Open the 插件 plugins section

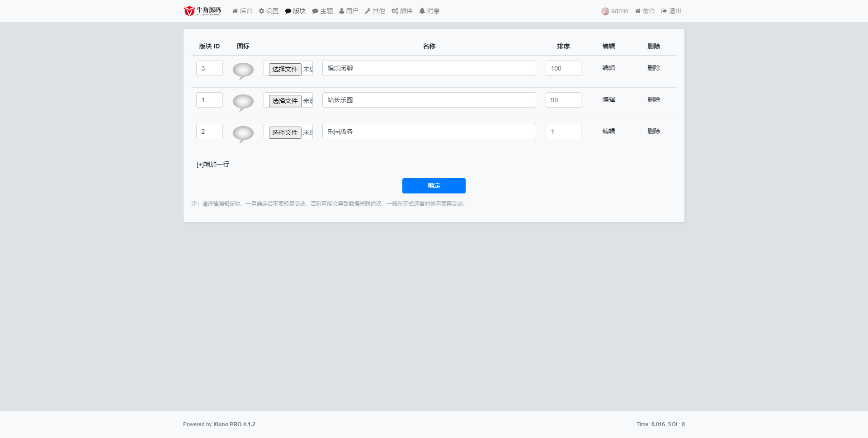click(x=401, y=11)
